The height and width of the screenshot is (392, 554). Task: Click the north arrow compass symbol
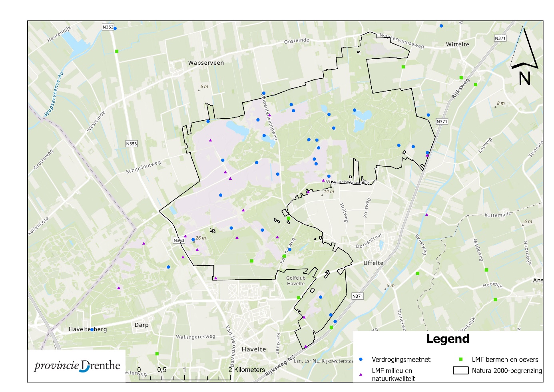[524, 56]
